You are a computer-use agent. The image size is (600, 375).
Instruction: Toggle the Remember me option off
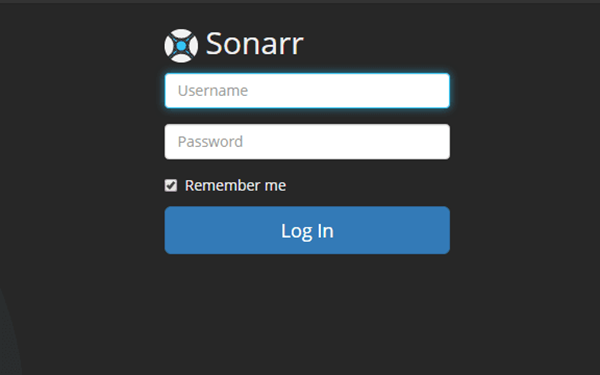[x=171, y=186]
